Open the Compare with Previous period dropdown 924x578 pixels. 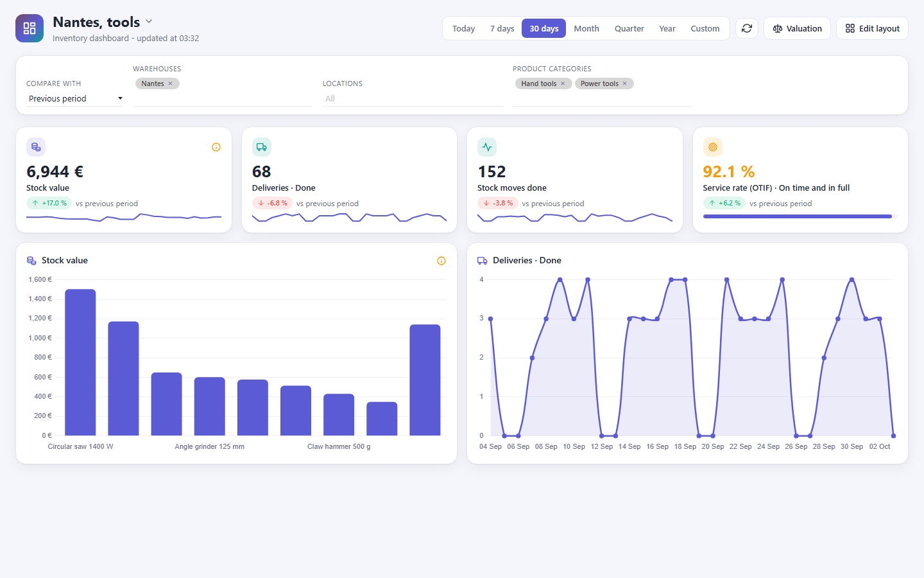pos(75,98)
